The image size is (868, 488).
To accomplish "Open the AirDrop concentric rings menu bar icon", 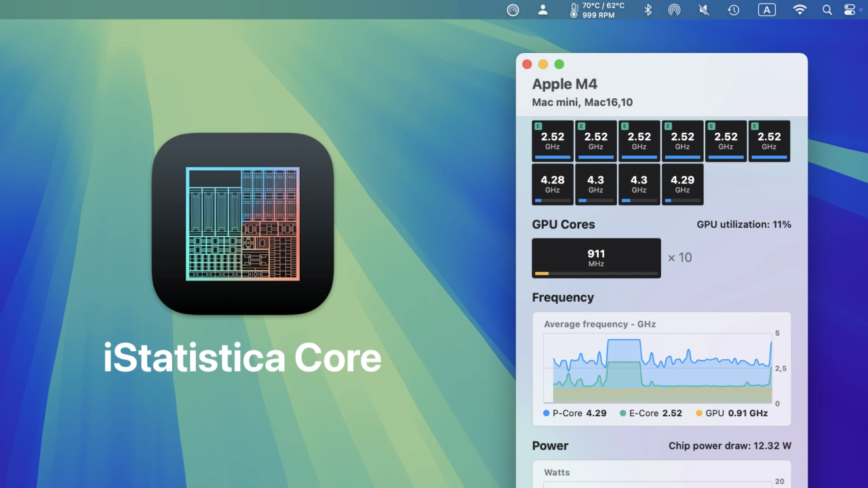I will pos(674,9).
